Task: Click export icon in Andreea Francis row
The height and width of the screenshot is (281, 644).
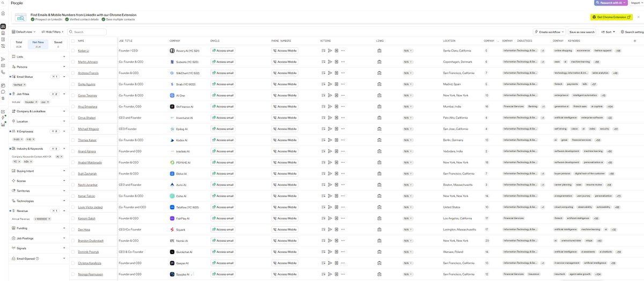Action: 336,73
